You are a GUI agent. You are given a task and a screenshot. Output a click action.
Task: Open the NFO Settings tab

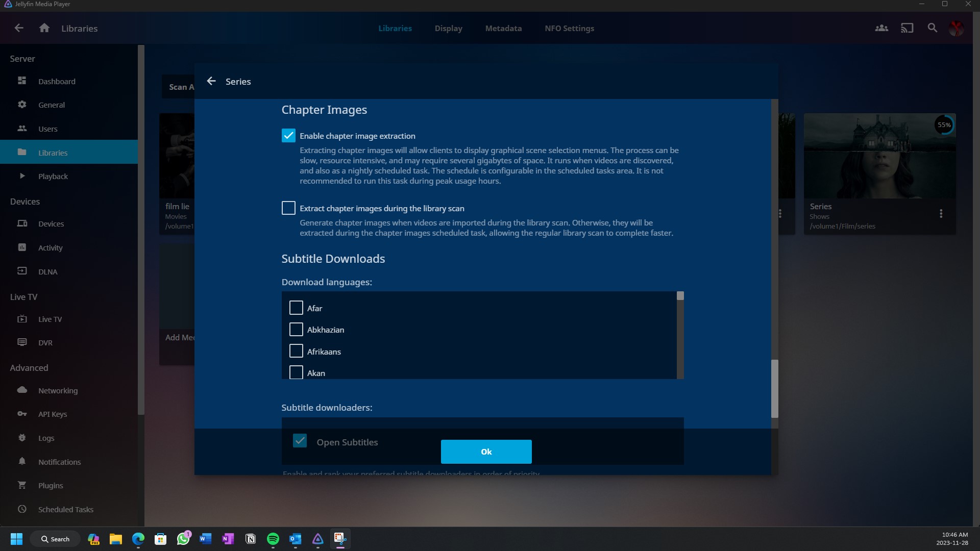tap(569, 28)
